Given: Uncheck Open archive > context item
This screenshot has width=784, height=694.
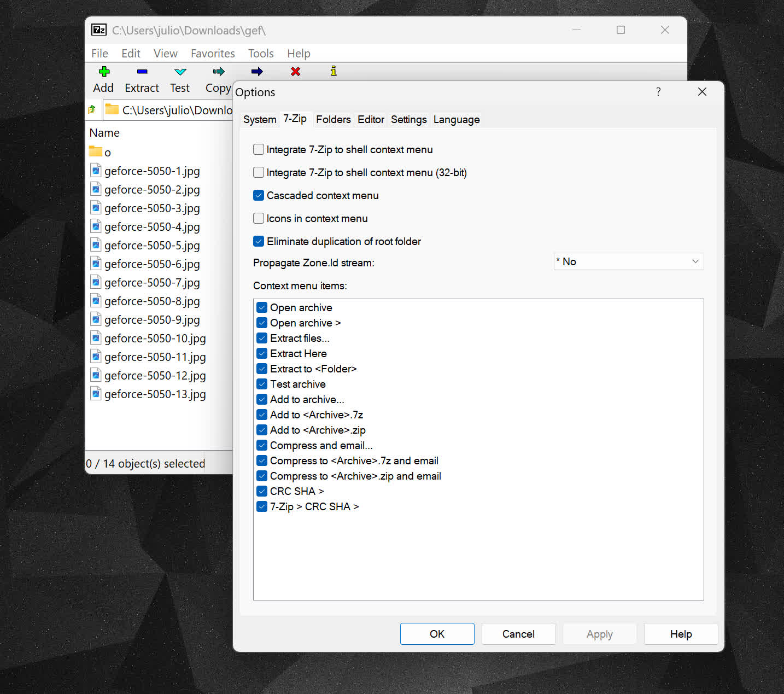Looking at the screenshot, I should coord(262,323).
